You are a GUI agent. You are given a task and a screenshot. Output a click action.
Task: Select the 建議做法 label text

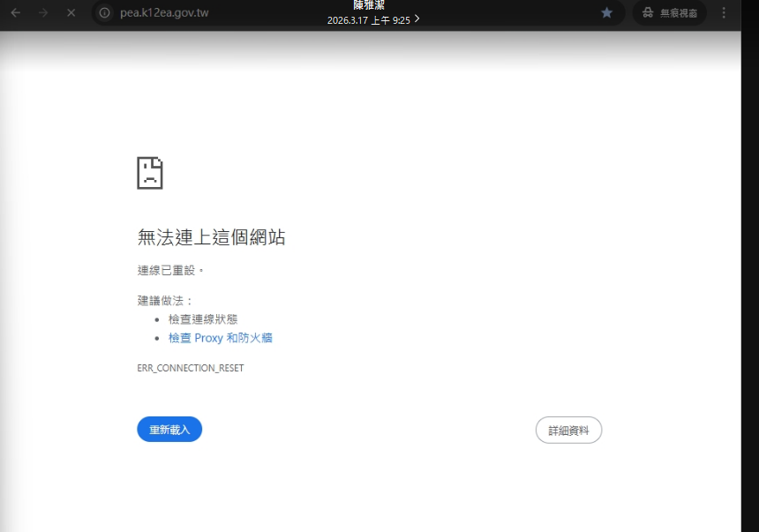[x=164, y=301]
